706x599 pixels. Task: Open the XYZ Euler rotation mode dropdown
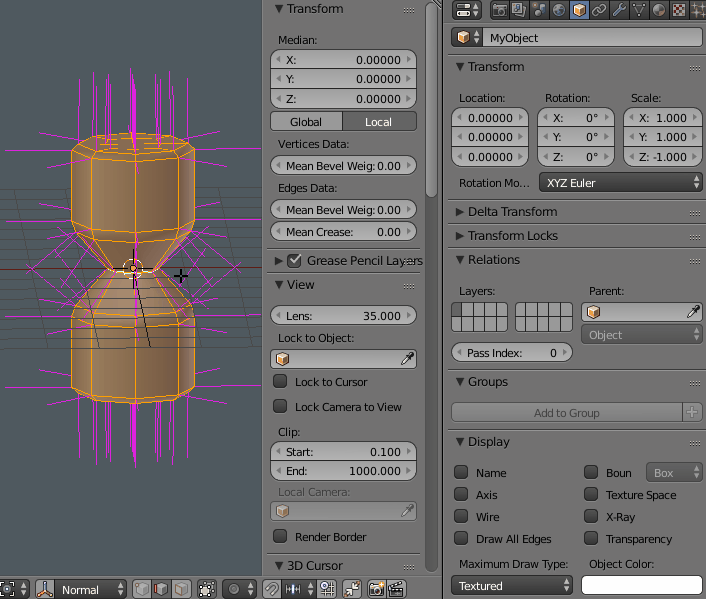(620, 183)
